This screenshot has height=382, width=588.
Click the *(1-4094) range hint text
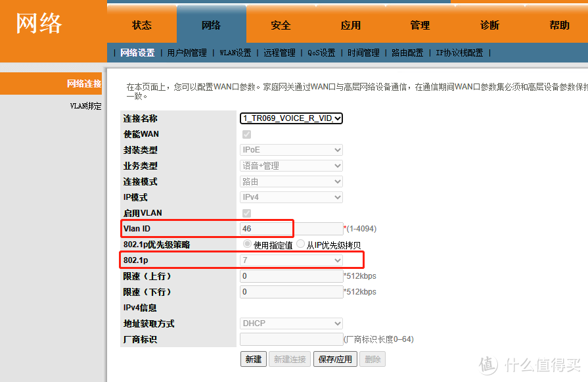360,229
